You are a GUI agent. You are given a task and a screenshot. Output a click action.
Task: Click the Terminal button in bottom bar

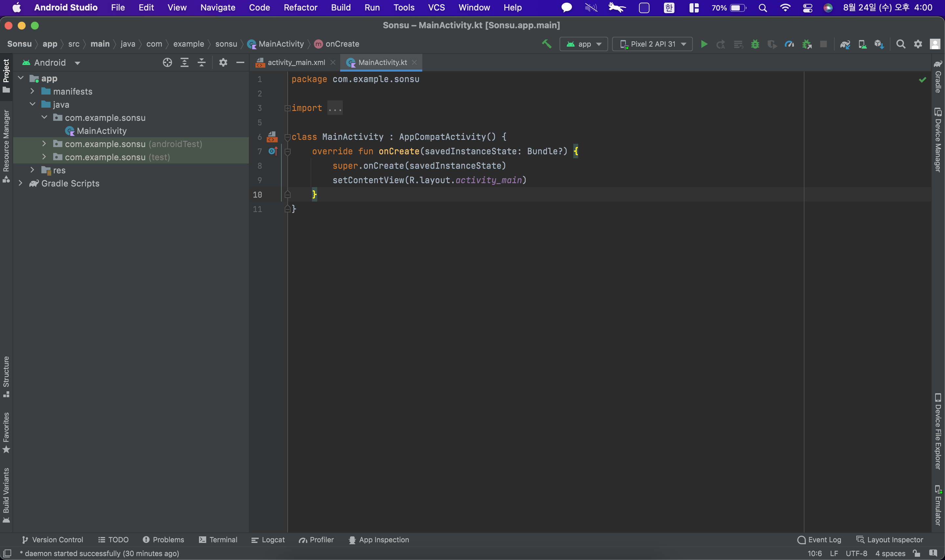tap(218, 540)
